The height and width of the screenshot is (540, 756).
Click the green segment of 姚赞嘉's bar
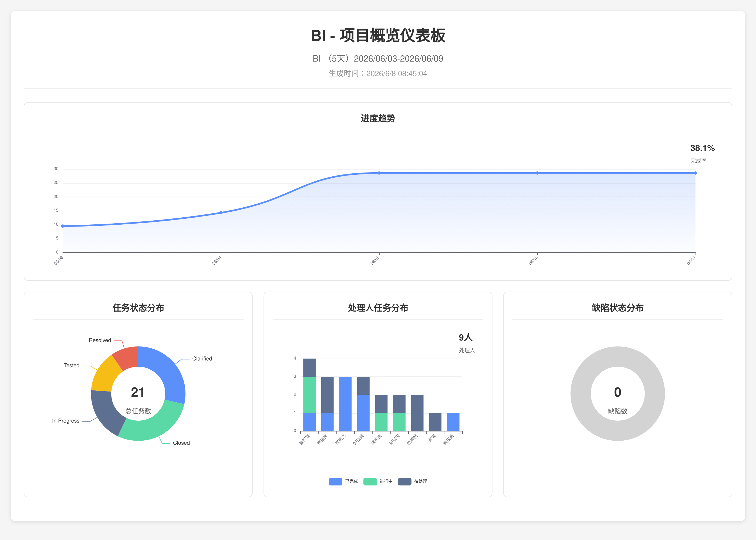pyautogui.click(x=381, y=422)
